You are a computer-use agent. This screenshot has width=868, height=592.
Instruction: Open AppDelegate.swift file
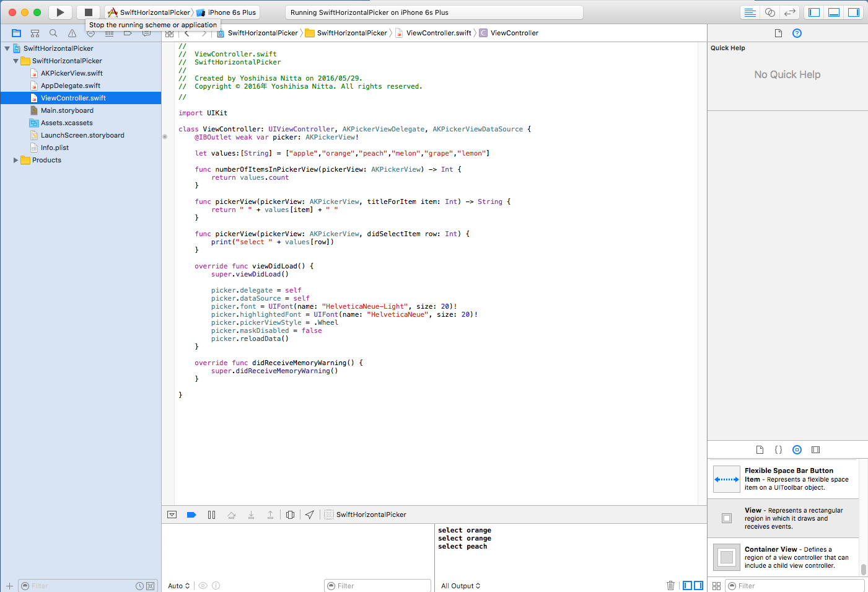pos(70,86)
